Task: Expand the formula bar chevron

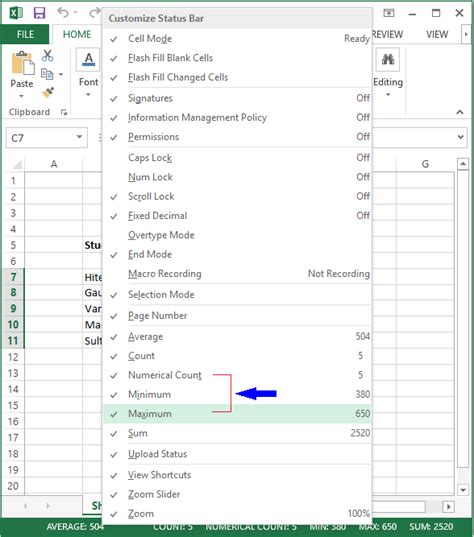Action: point(461,137)
